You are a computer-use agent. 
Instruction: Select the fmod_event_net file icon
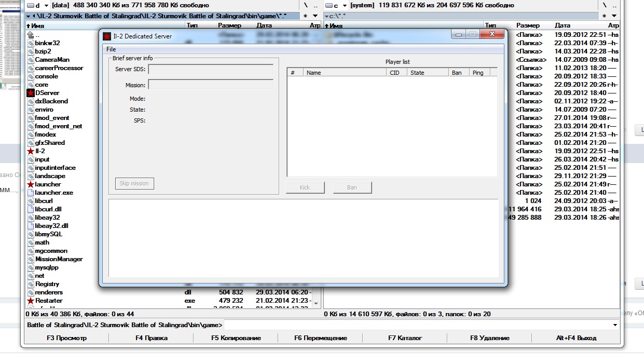31,126
